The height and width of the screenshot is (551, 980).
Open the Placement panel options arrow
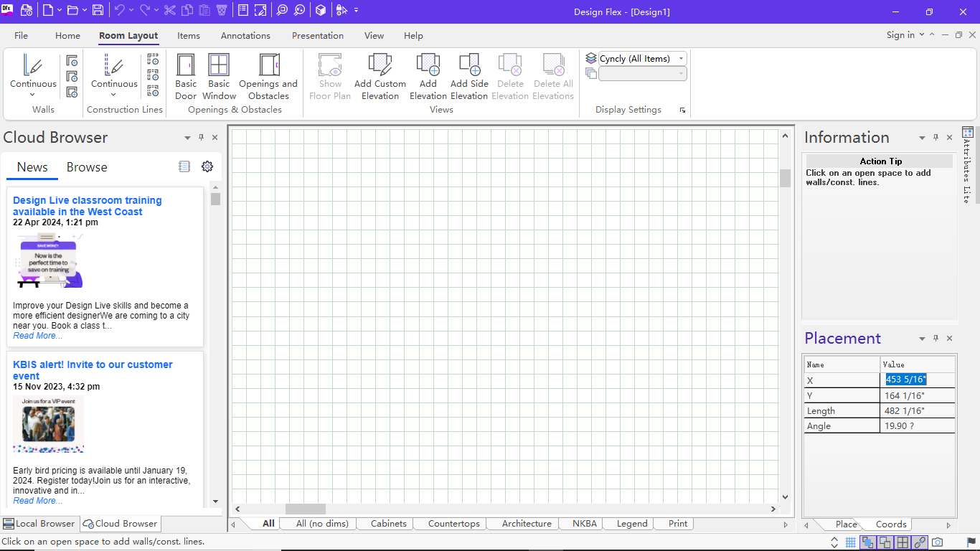[x=923, y=339]
